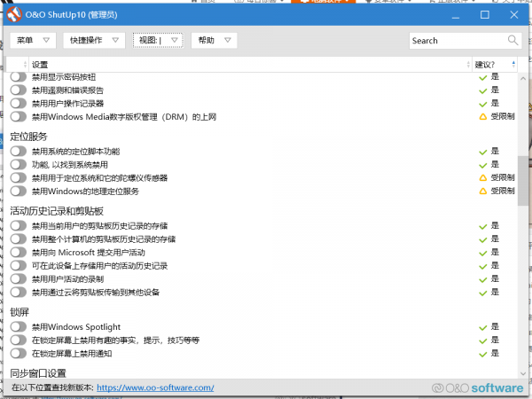Toggle 禁用显示密码按钮 switch
The image size is (532, 399).
click(19, 77)
